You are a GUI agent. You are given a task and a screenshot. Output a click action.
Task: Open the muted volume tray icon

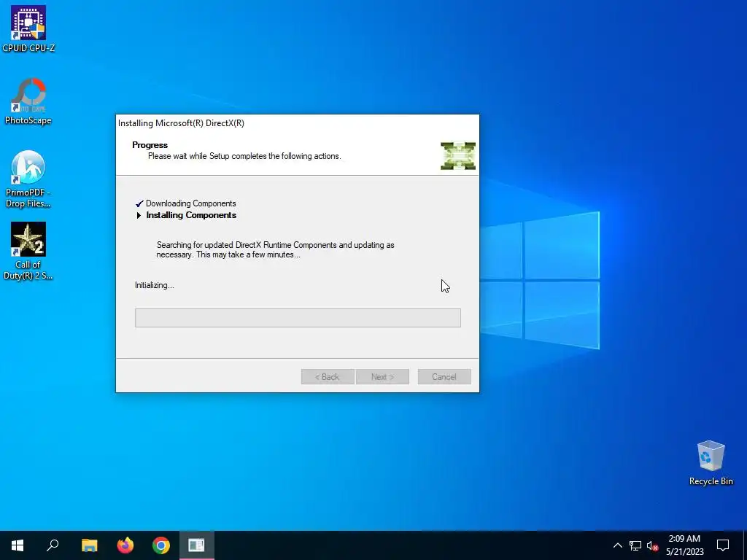(x=652, y=545)
